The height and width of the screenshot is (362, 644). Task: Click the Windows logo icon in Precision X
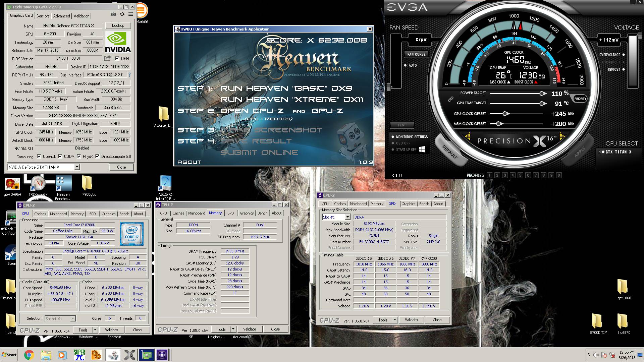pos(422,149)
